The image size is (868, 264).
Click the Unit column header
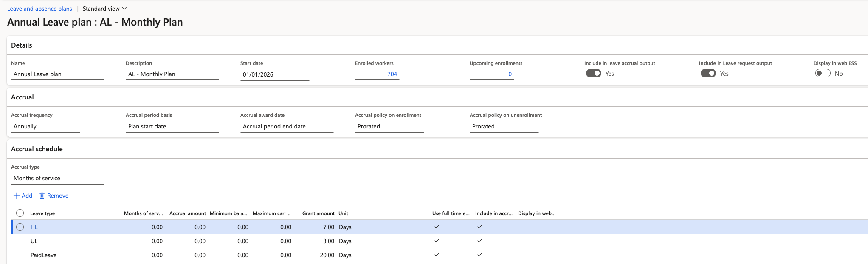click(x=343, y=213)
